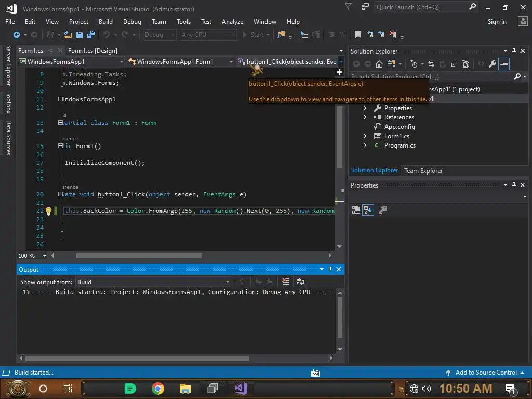Click the Task View taskbar icon

tap(68, 389)
